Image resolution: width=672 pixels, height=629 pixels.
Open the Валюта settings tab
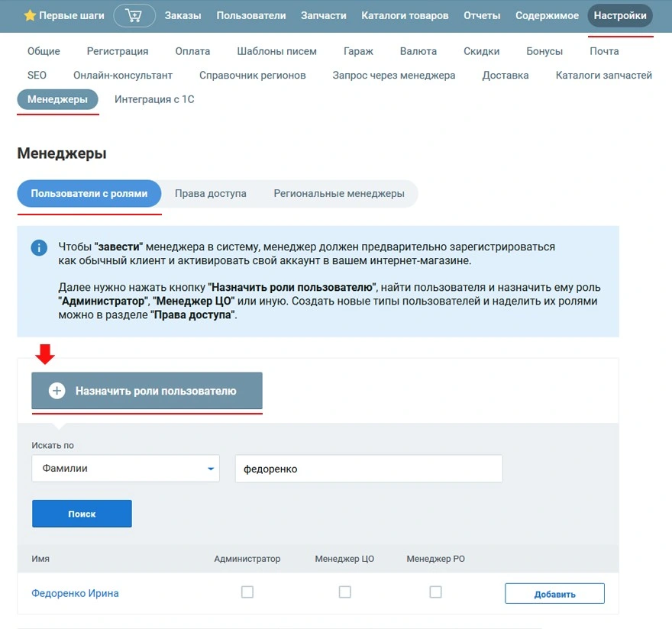(x=418, y=51)
